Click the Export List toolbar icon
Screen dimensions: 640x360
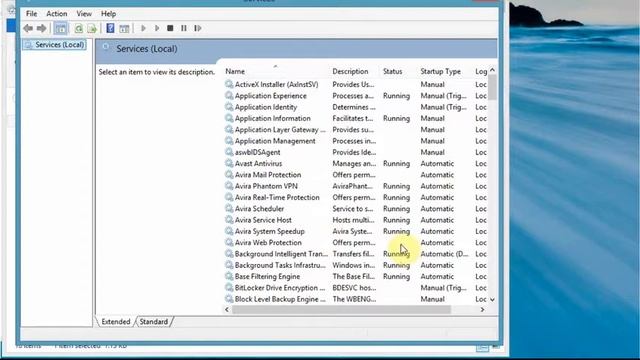[92, 28]
